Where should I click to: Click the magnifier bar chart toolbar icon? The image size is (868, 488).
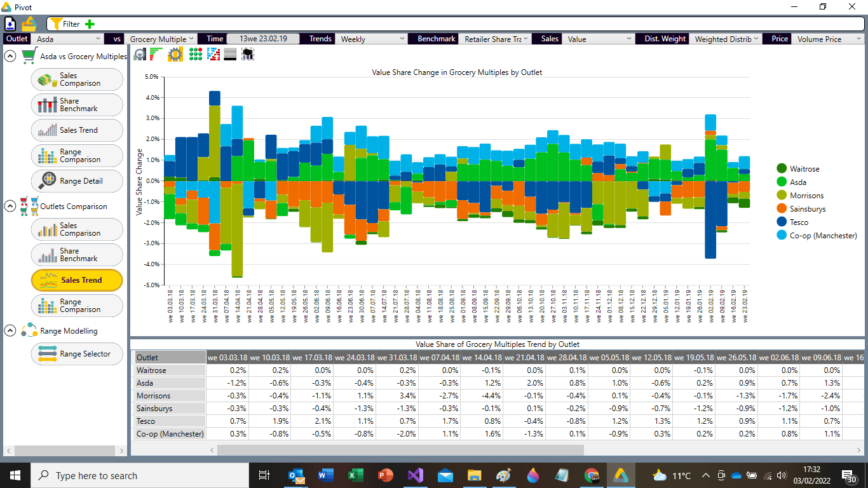pos(140,55)
